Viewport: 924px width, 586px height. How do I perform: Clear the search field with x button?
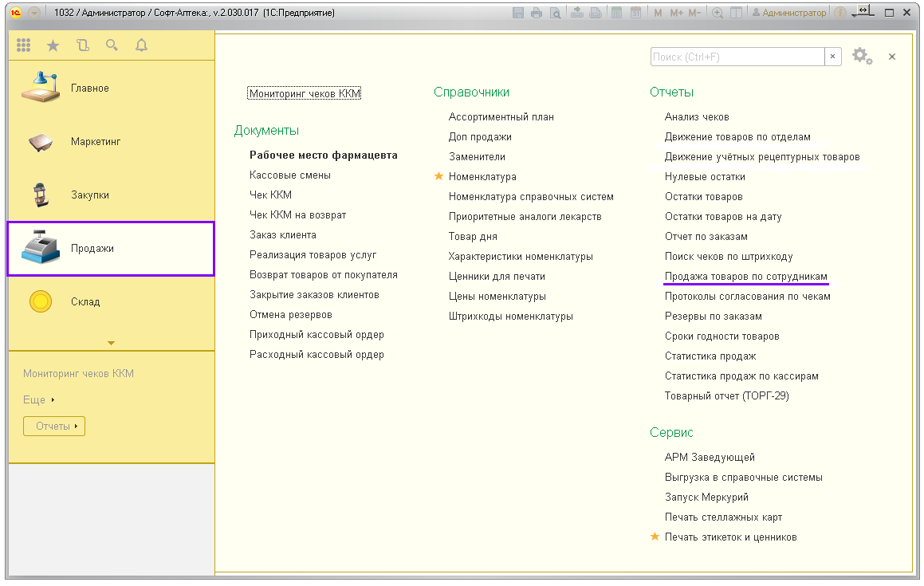tap(833, 57)
